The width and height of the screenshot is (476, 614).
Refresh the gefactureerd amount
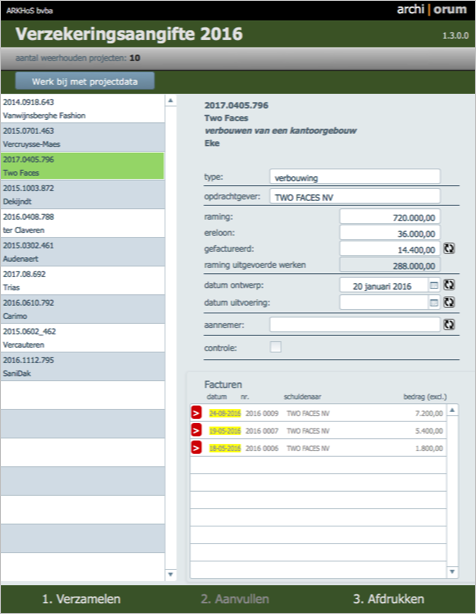[x=449, y=249]
